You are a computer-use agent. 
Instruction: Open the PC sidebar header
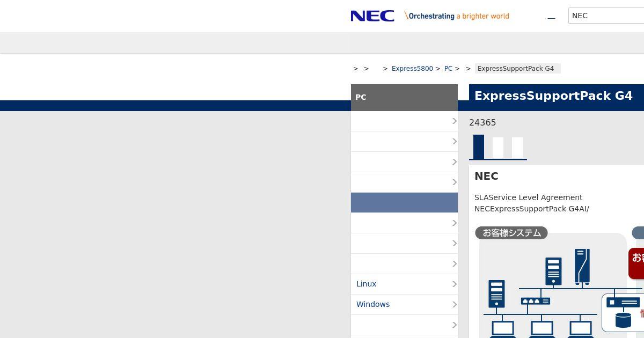pyautogui.click(x=404, y=97)
